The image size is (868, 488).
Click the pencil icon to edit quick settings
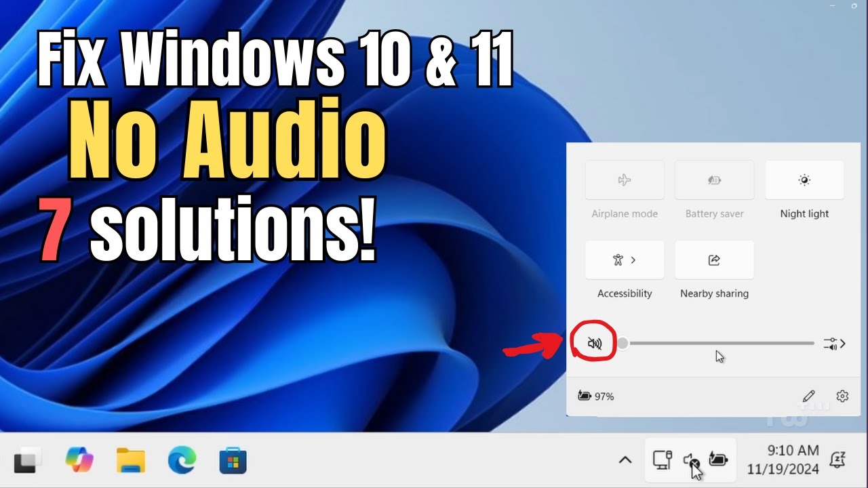tap(808, 396)
